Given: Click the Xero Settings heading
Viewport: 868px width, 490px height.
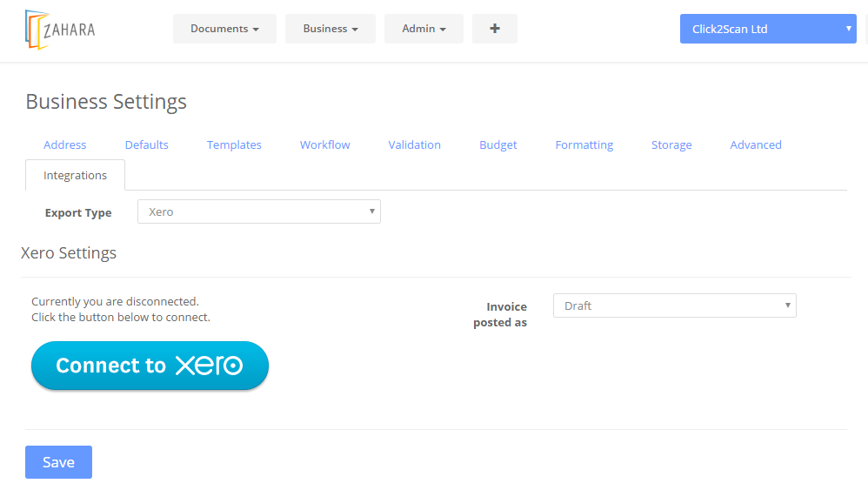Looking at the screenshot, I should click(x=69, y=253).
